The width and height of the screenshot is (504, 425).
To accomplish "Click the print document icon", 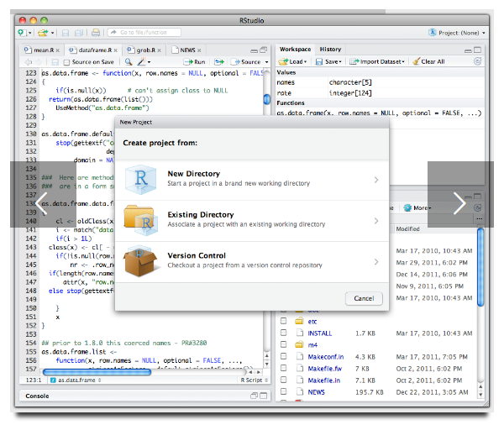I will (x=96, y=33).
